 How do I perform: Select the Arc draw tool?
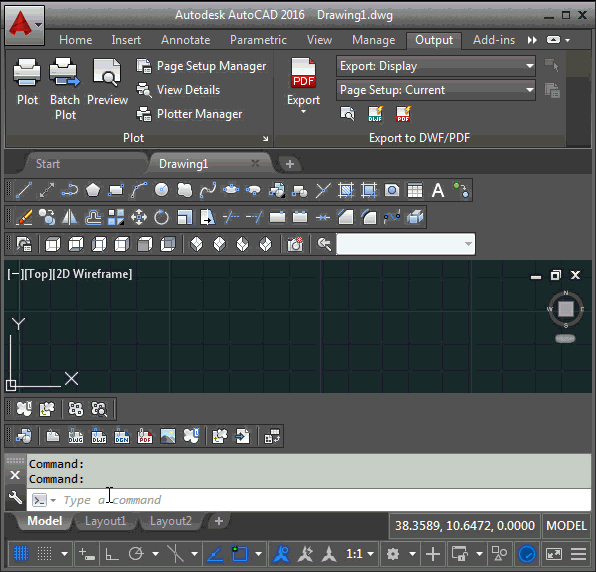click(x=139, y=190)
